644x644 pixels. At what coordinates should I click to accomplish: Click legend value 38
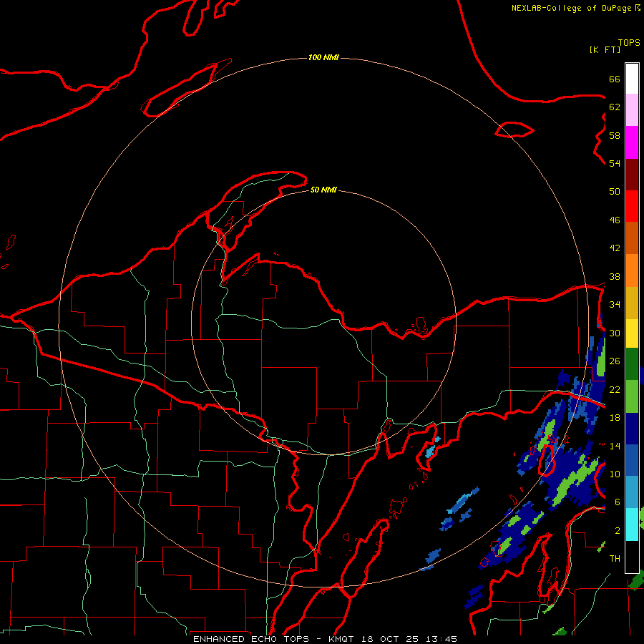pos(615,277)
